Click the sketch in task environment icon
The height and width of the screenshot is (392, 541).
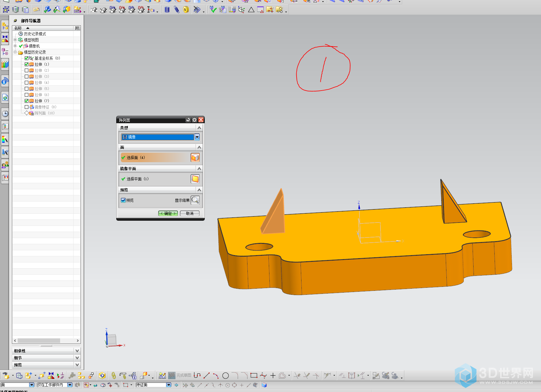[x=162, y=376]
